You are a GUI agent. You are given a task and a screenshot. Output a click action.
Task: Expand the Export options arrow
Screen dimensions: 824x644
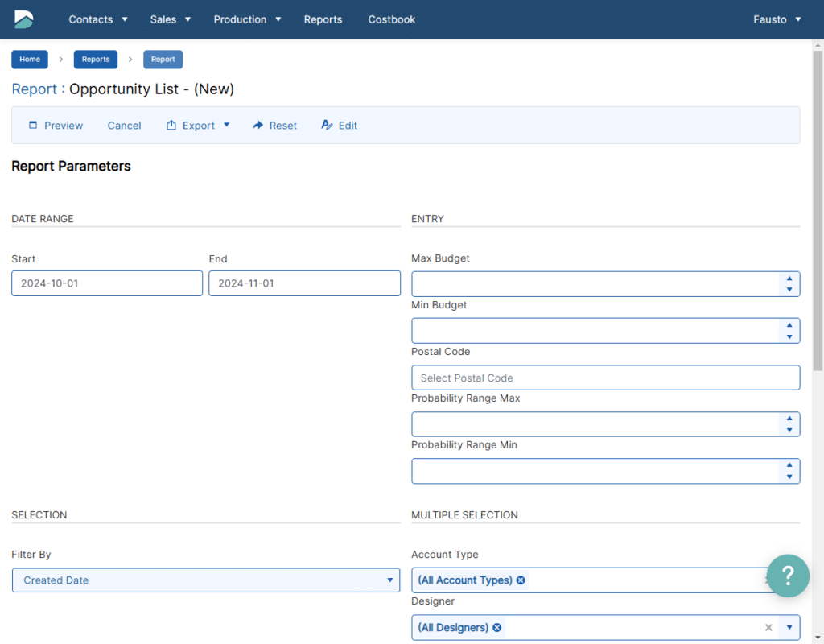pos(226,125)
